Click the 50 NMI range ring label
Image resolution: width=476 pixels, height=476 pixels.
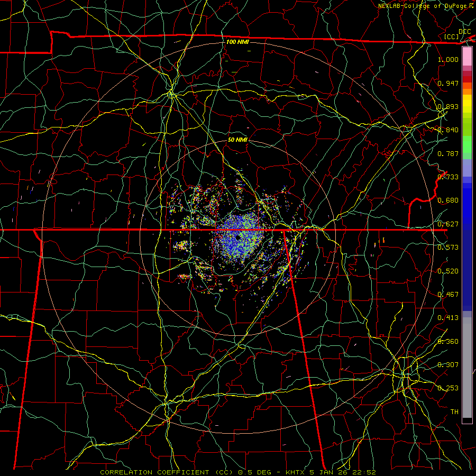pyautogui.click(x=237, y=140)
